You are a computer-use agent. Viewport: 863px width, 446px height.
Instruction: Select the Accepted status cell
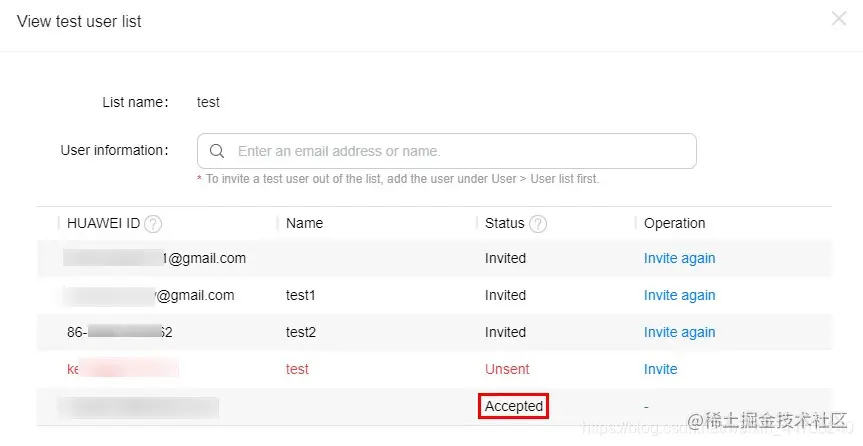(514, 406)
